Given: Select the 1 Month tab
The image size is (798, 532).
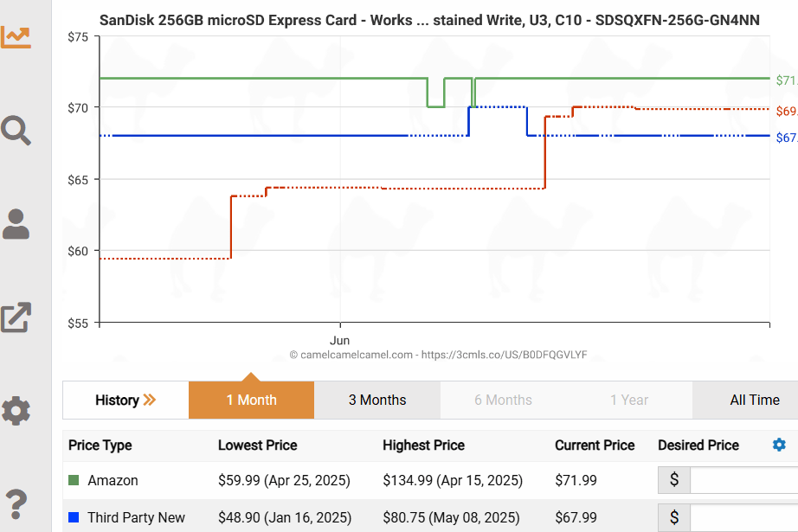Looking at the screenshot, I should 251,401.
